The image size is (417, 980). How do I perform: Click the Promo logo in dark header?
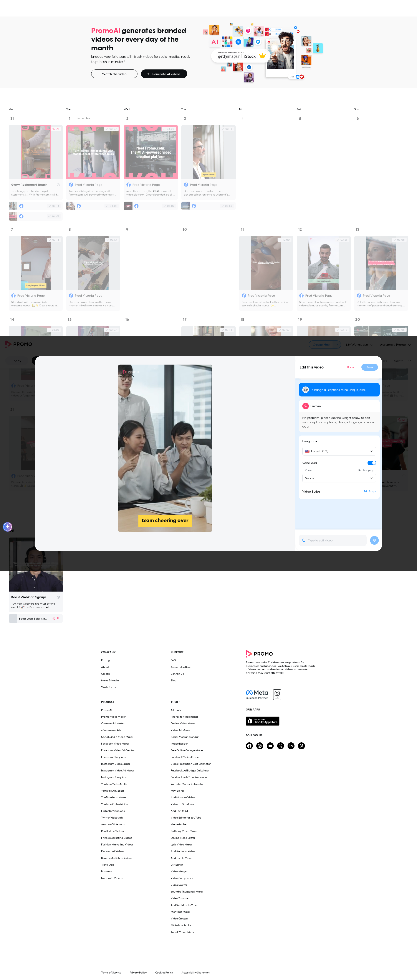[19, 344]
